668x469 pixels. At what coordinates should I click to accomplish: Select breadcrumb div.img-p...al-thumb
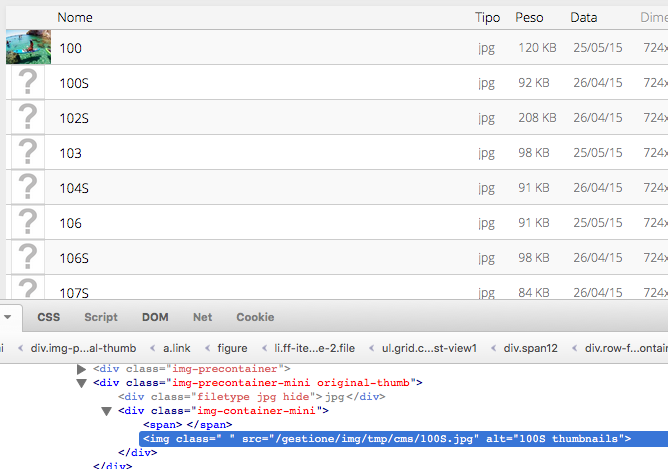83,348
